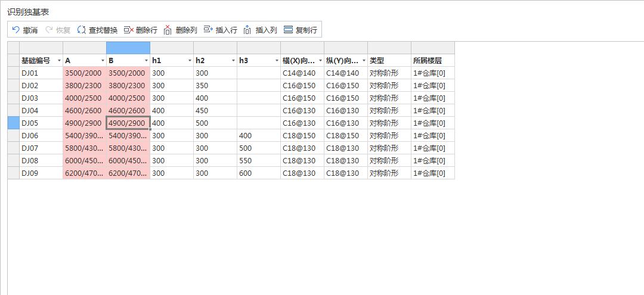Select h3 cell 550 in DJ08 row
Viewport: 644px width, 295px height.
click(259, 161)
